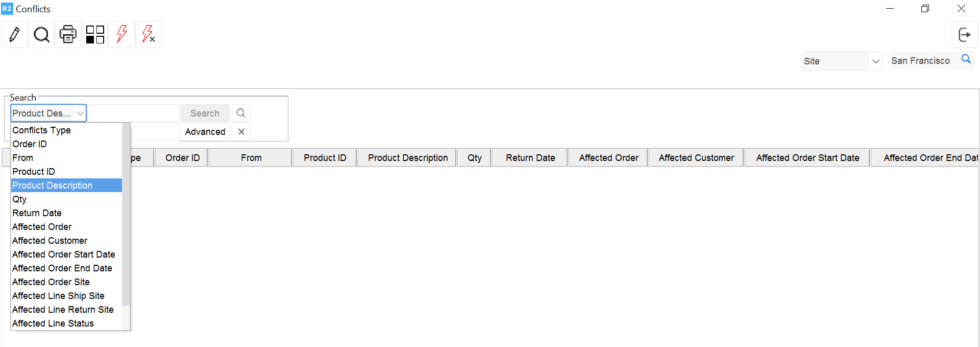Select Conflicts Type from the dropdown list
The height and width of the screenshot is (347, 980).
[41, 130]
